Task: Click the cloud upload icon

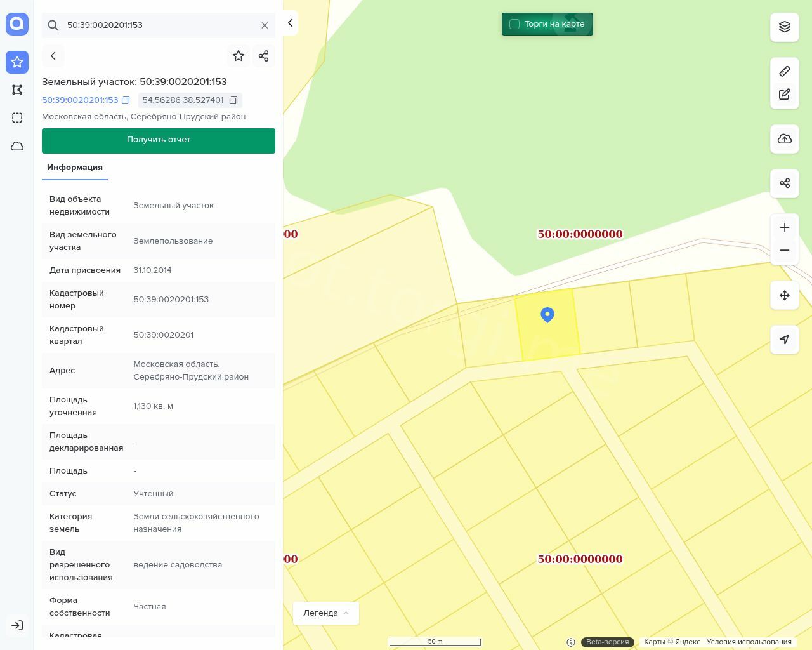Action: click(784, 139)
